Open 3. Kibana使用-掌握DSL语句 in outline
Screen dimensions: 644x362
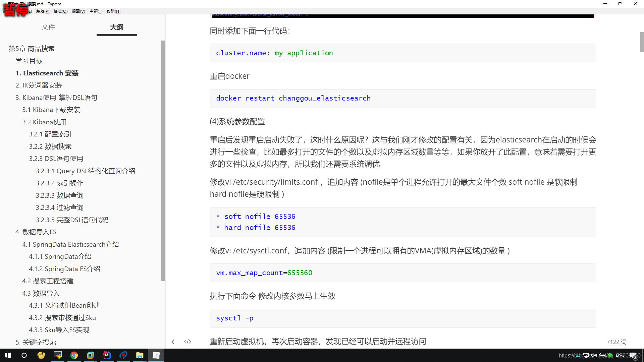click(x=56, y=98)
